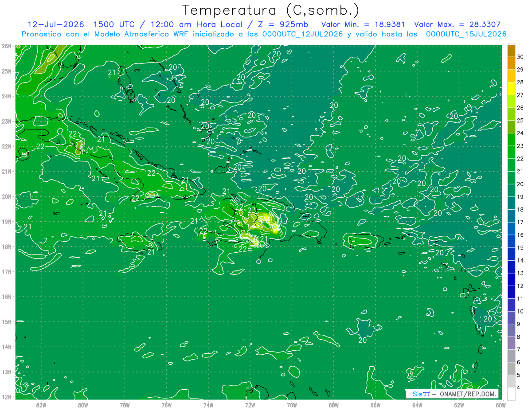532x411 pixels.
Task: Click the green swatch between 22 and 23
Action: point(511,153)
